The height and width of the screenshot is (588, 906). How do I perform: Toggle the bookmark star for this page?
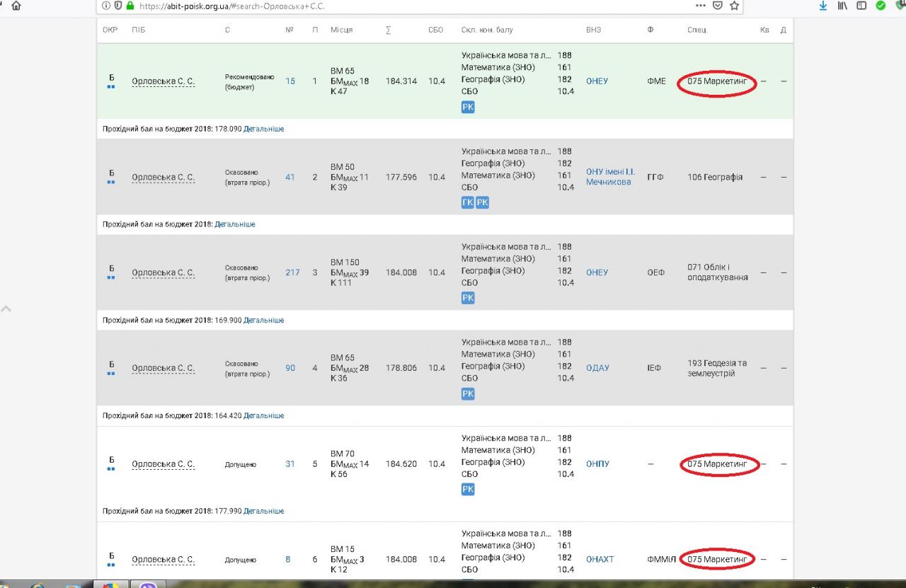coord(735,6)
